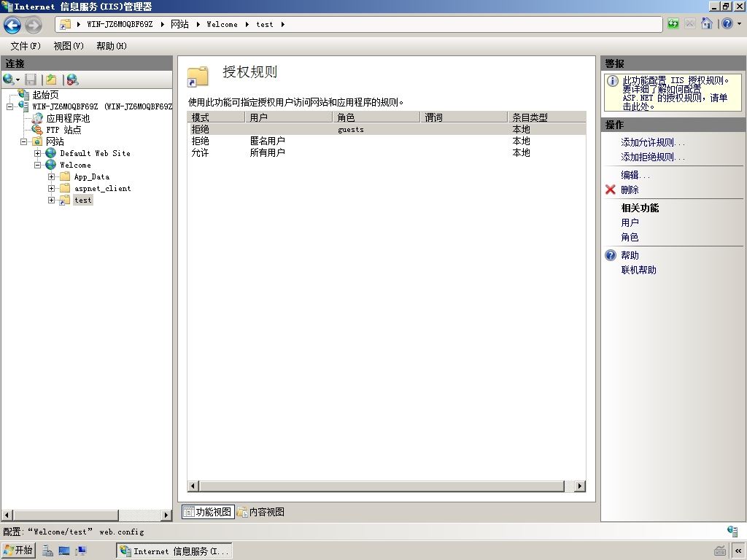Click the refresh page icon in address bar
The height and width of the screenshot is (560, 747).
(673, 24)
